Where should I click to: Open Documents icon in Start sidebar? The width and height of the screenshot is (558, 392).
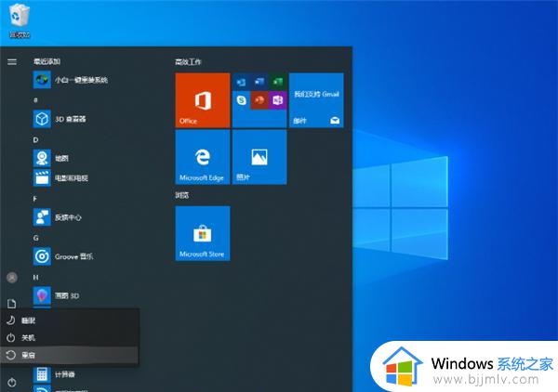[x=12, y=304]
